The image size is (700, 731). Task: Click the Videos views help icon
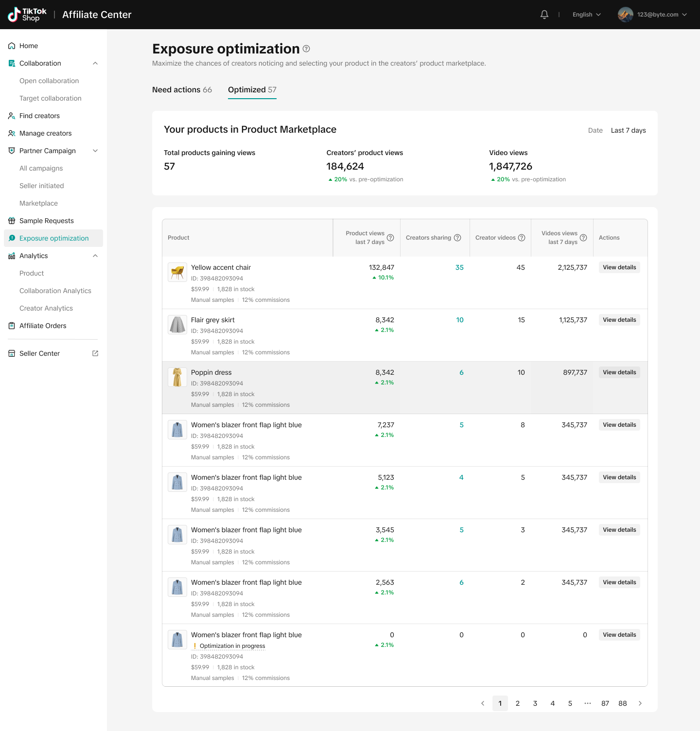coord(583,238)
